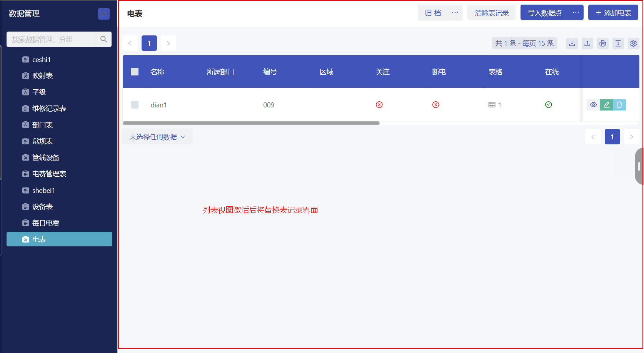Image resolution: width=644 pixels, height=353 pixels.
Task: Open the 未选择任何数据 dropdown
Action: (x=157, y=137)
